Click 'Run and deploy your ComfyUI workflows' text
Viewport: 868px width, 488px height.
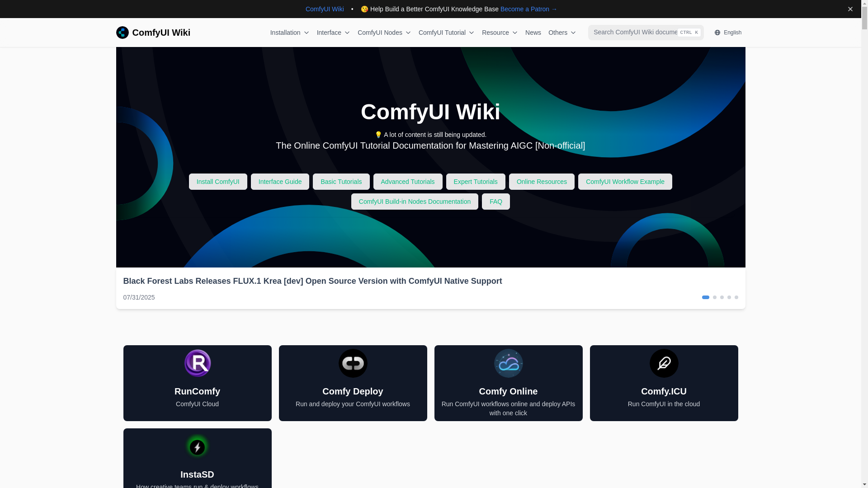353,404
